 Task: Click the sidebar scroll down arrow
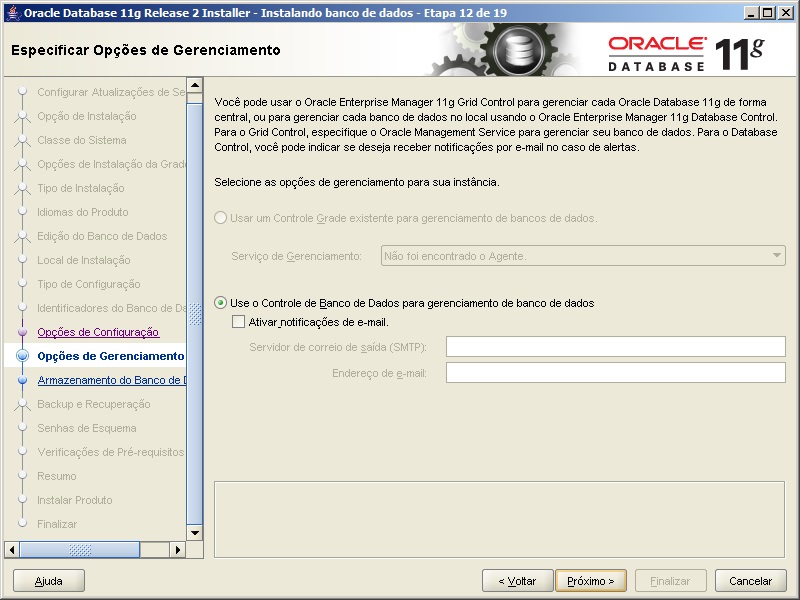click(x=195, y=533)
